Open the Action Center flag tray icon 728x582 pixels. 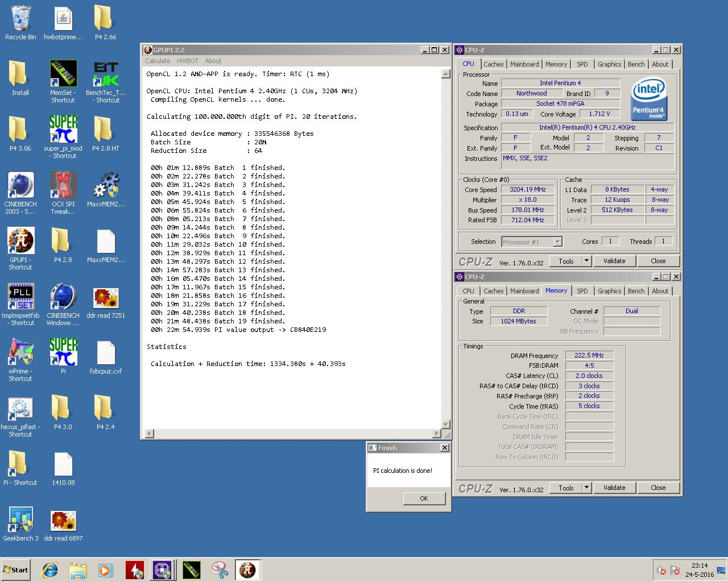pos(675,570)
